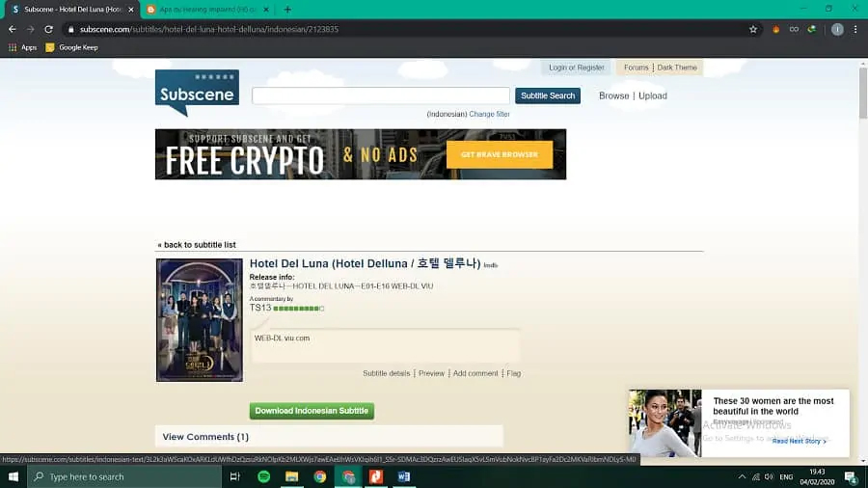Flag this subtitle
This screenshot has height=488, width=868.
click(514, 373)
